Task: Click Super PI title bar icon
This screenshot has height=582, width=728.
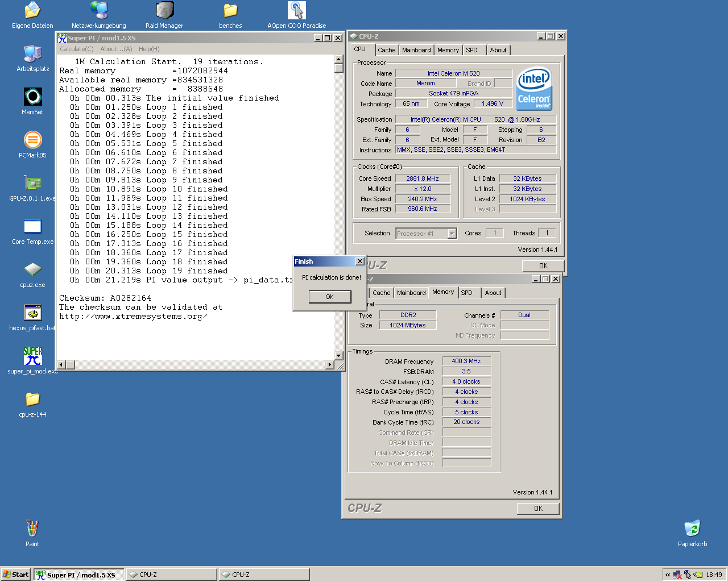Action: pyautogui.click(x=62, y=38)
